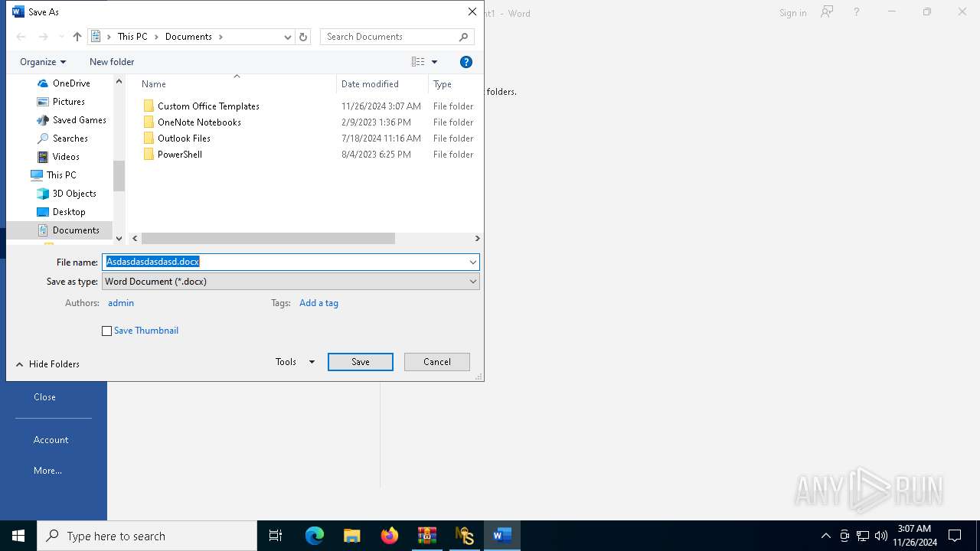The height and width of the screenshot is (551, 980).
Task: Click the change view icon
Action: [418, 62]
